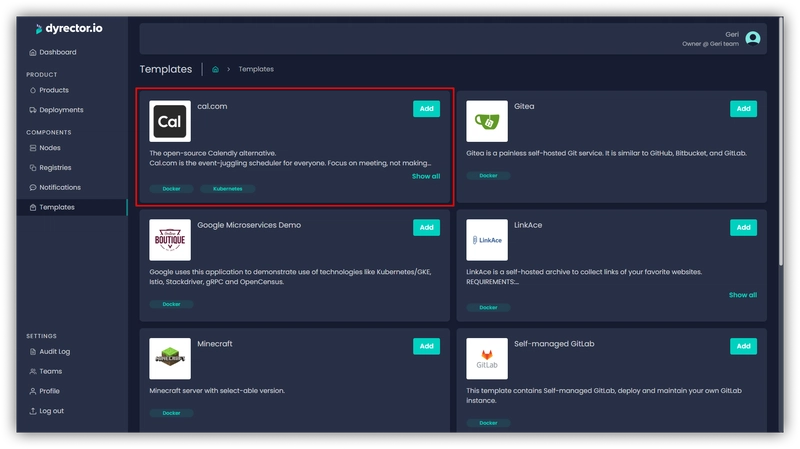Expand LinkAce description with Show all

pyautogui.click(x=743, y=295)
